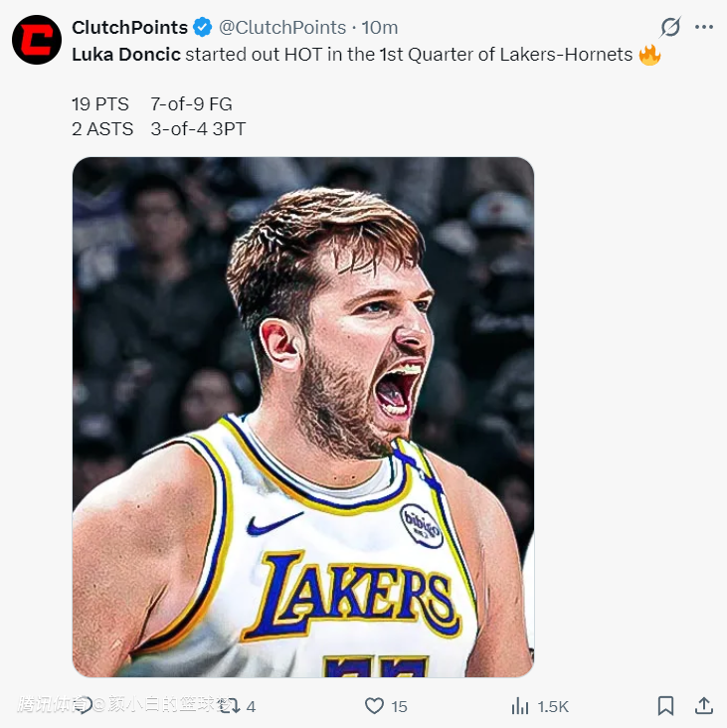This screenshot has width=727, height=728.
Task: Click the 10m timestamp link
Action: click(x=380, y=28)
